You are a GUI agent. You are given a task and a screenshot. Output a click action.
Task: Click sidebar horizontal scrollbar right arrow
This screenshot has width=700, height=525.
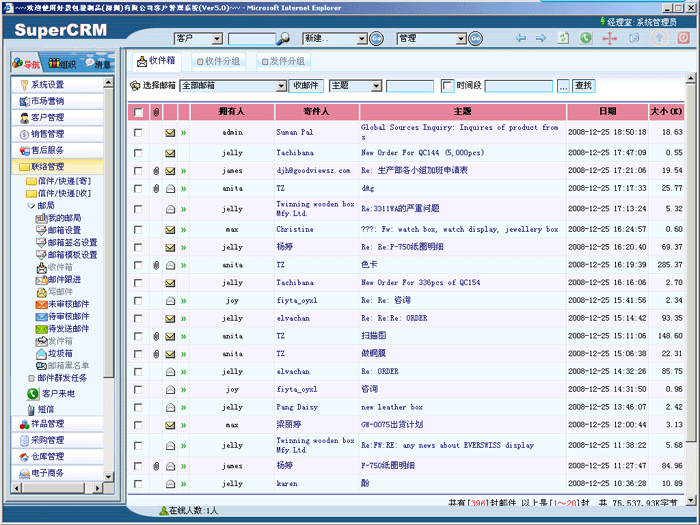point(98,488)
